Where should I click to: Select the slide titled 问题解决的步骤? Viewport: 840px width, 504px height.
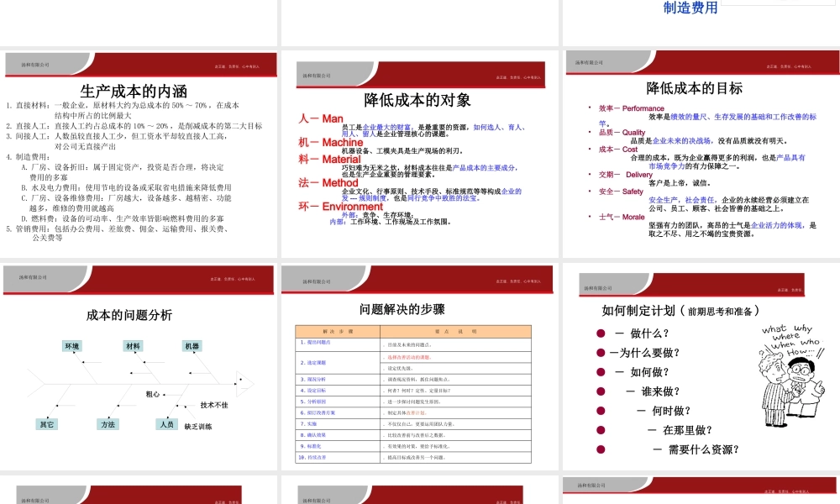420,366
